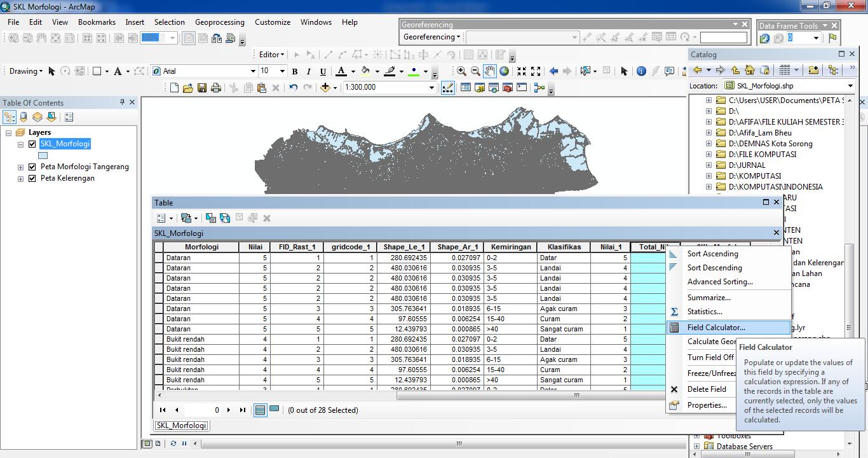Uncheck the SKL_Morfologi layer checkbox
Viewport: 868px width, 458px height.
click(x=32, y=144)
